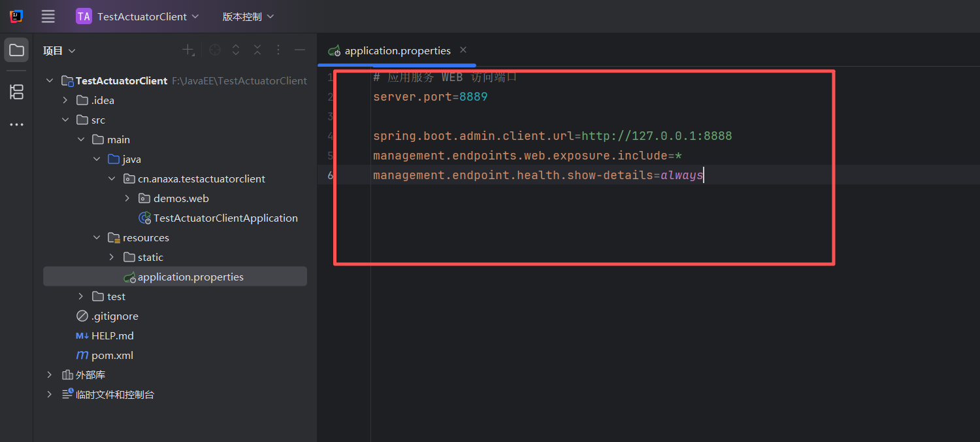This screenshot has height=442, width=980.
Task: Select the test folder row
Action: (x=175, y=296)
